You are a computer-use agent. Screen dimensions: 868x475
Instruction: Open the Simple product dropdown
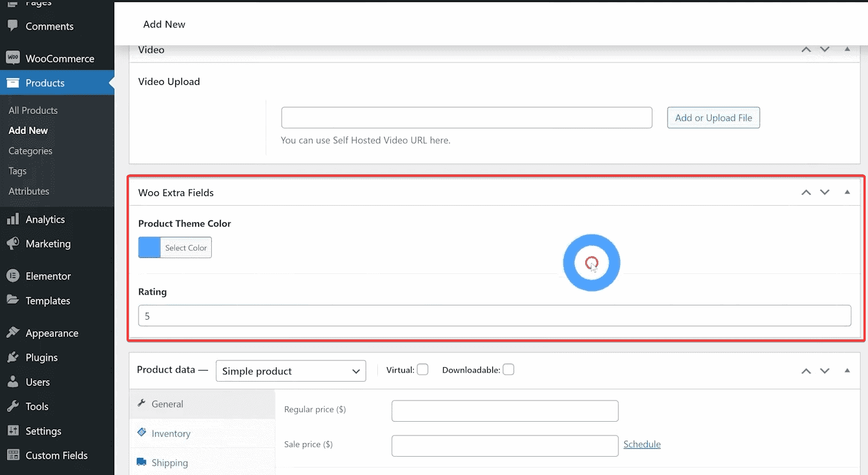point(290,371)
